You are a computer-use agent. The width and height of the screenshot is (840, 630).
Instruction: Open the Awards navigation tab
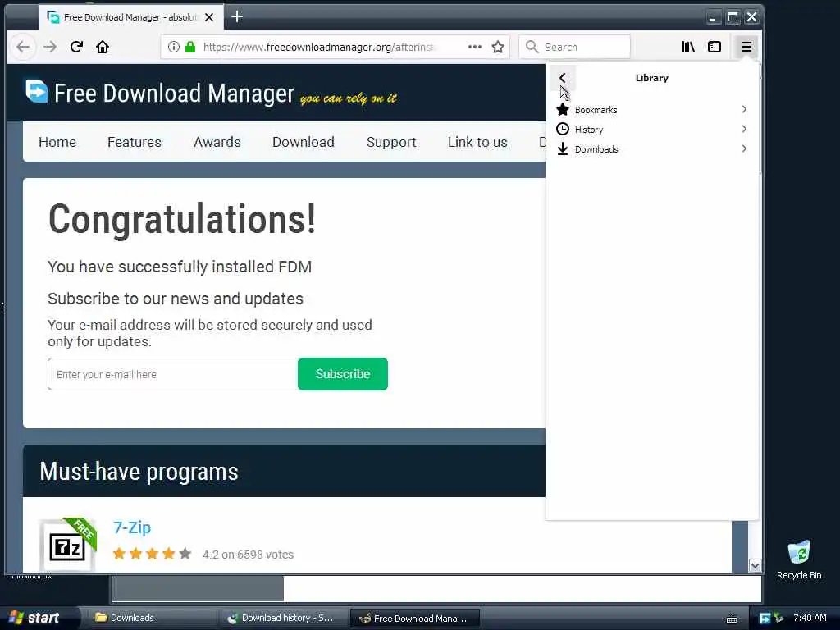[x=217, y=142]
